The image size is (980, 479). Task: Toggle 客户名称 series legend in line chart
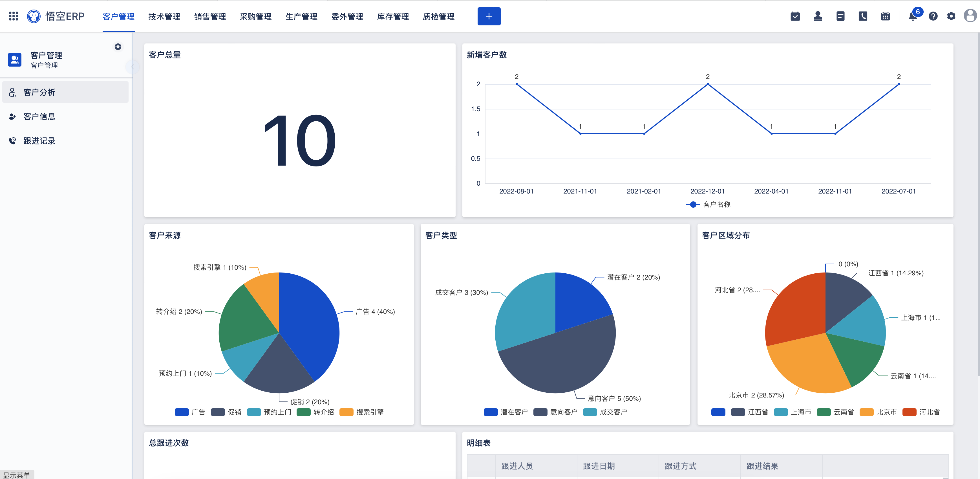(x=708, y=205)
